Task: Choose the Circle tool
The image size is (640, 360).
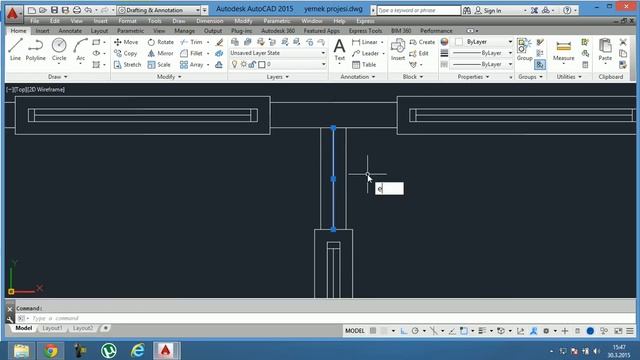Action: (x=59, y=50)
